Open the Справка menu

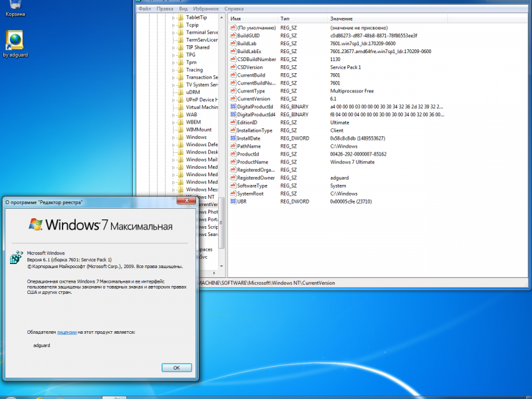tap(234, 9)
